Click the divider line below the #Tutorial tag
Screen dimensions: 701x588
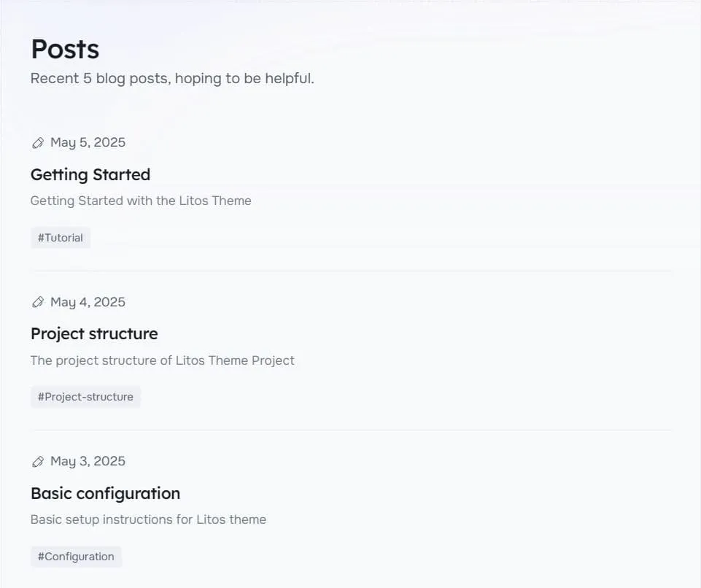click(351, 271)
